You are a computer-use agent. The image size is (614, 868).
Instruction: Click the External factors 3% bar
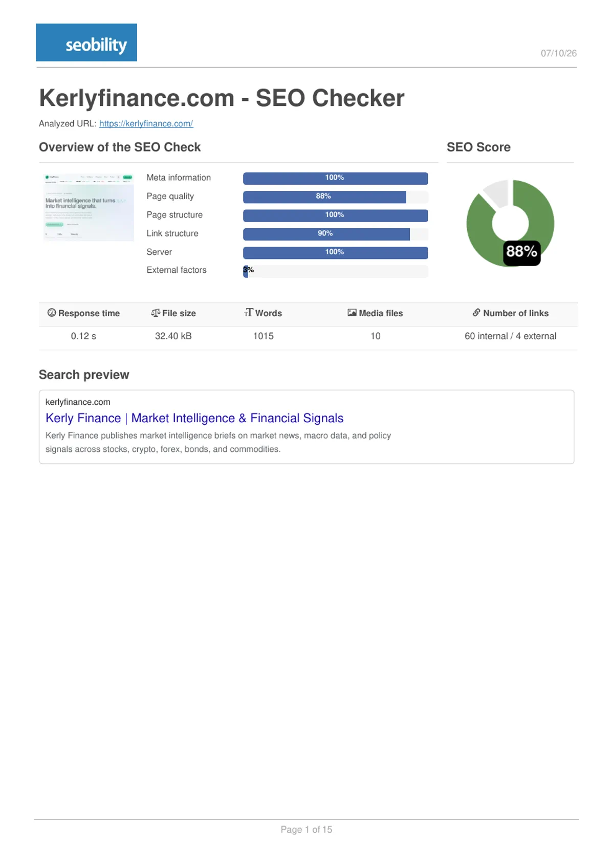click(x=335, y=271)
